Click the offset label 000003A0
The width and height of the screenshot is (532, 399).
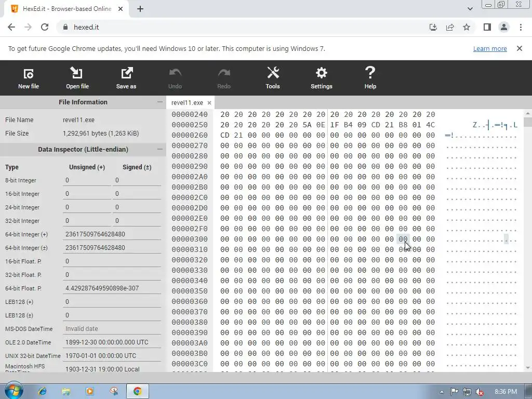click(x=189, y=343)
